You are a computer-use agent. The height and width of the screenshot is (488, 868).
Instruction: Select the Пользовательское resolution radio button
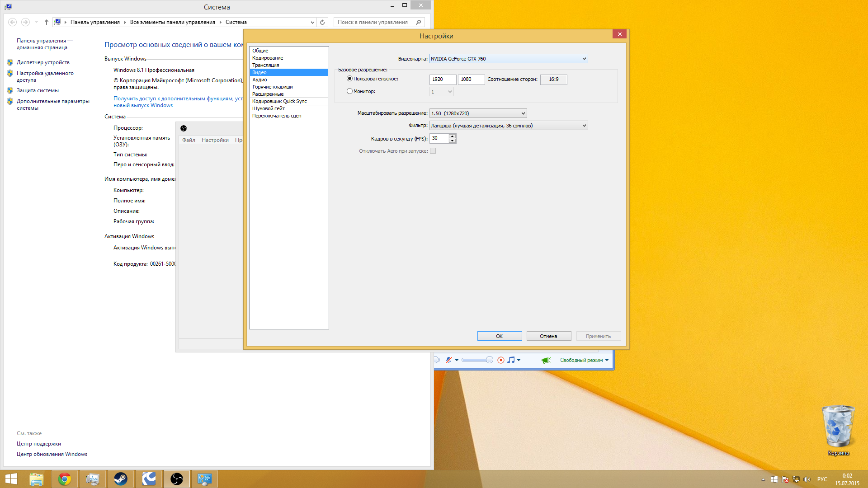pos(349,79)
